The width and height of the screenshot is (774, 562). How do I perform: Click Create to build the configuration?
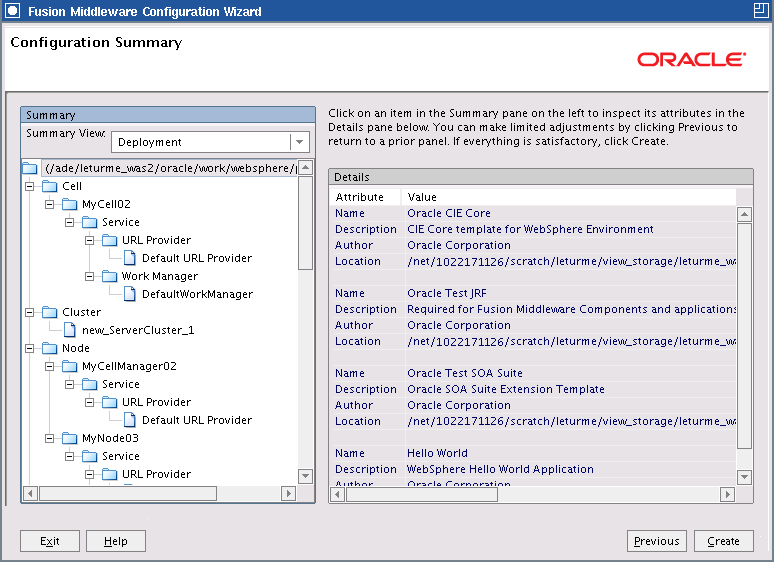tap(724, 541)
